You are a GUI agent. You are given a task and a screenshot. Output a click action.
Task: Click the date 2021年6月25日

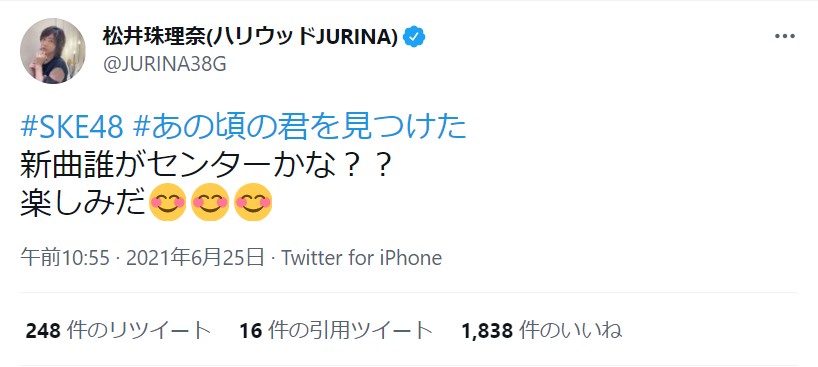pos(196,258)
